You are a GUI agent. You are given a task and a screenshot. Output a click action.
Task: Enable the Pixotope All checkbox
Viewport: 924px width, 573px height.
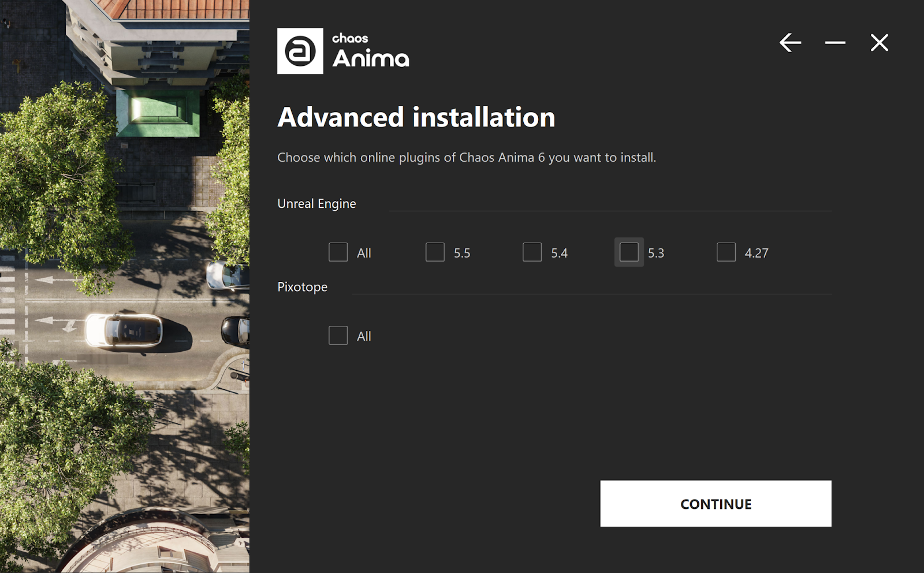pos(338,336)
